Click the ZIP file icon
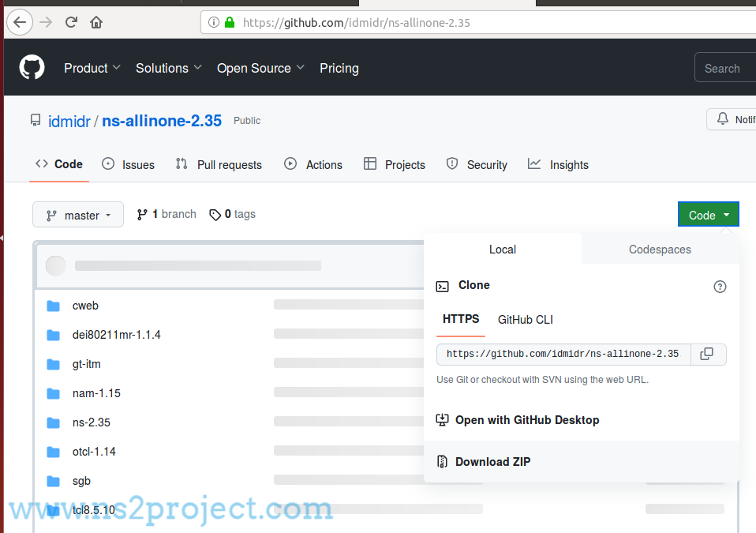 (x=442, y=462)
